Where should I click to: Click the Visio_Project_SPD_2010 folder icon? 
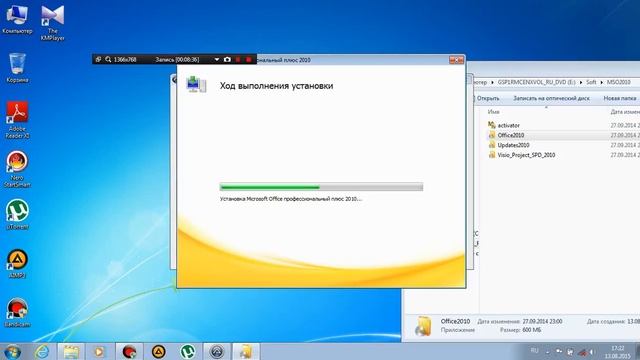492,154
